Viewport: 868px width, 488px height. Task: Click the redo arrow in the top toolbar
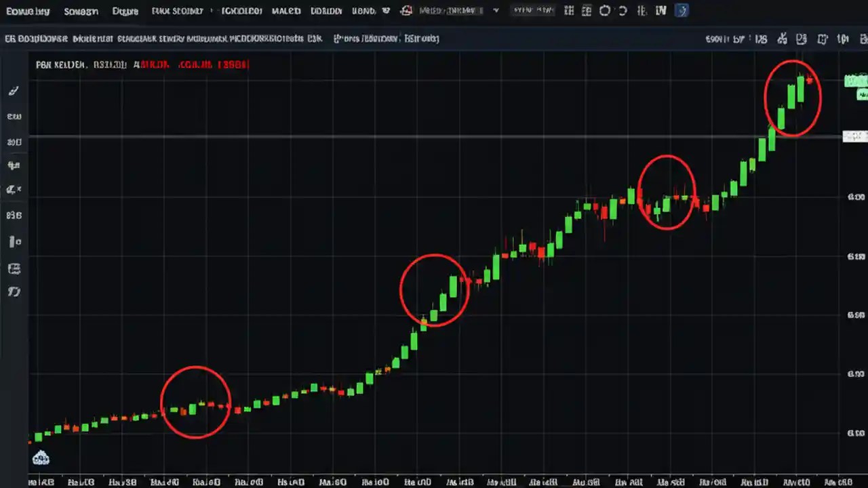click(623, 10)
